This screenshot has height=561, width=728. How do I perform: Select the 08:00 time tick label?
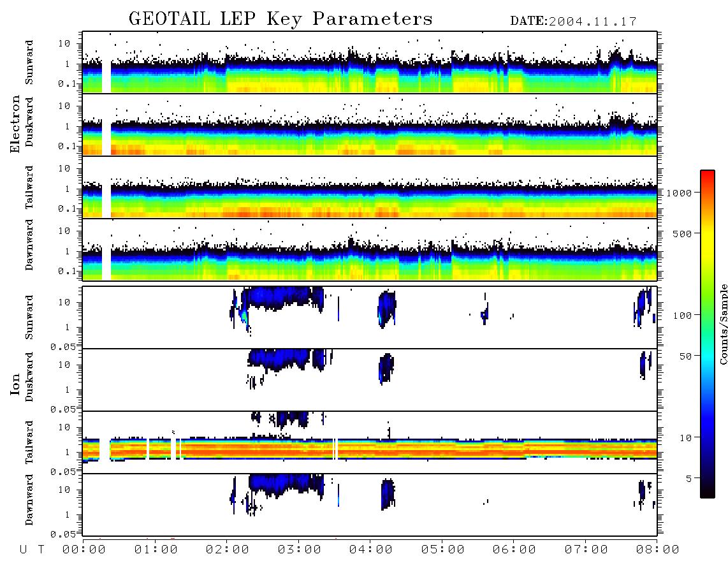658,550
